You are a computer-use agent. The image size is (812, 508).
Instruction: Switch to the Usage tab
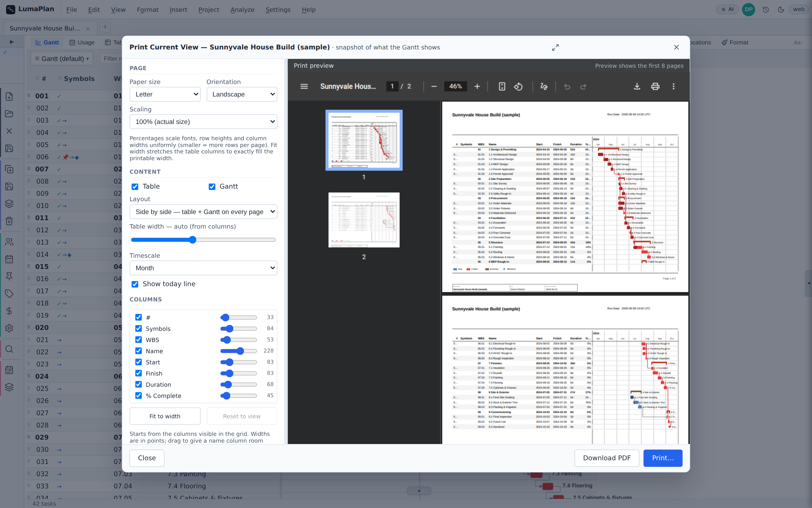(82, 42)
